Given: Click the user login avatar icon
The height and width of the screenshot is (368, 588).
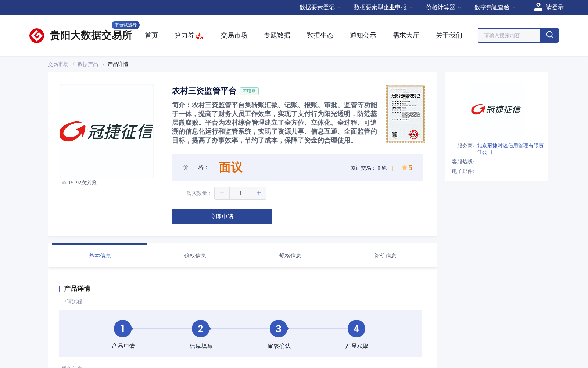Looking at the screenshot, I should coord(538,7).
